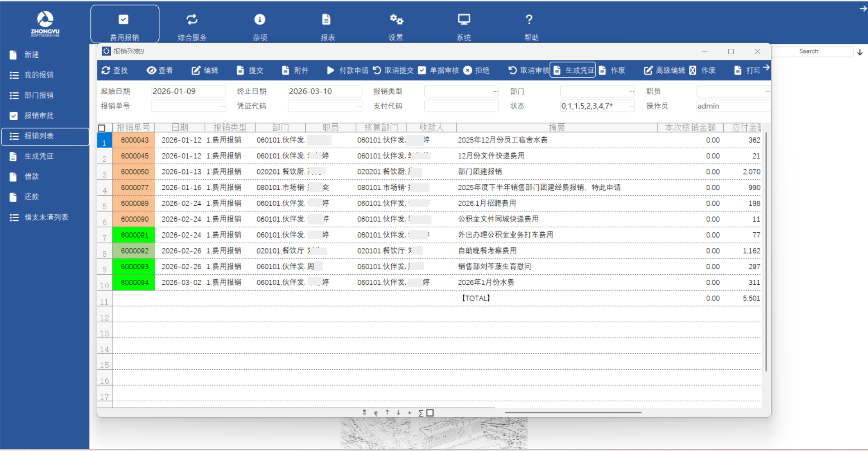The height and width of the screenshot is (451, 868).
Task: Click the 提交 toolbar button
Action: [x=250, y=70]
